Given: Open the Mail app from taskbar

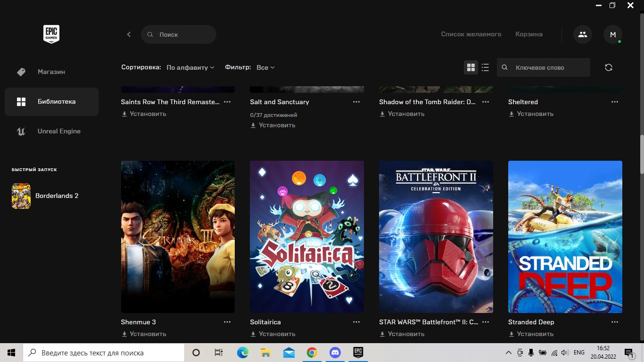Looking at the screenshot, I should 289,353.
